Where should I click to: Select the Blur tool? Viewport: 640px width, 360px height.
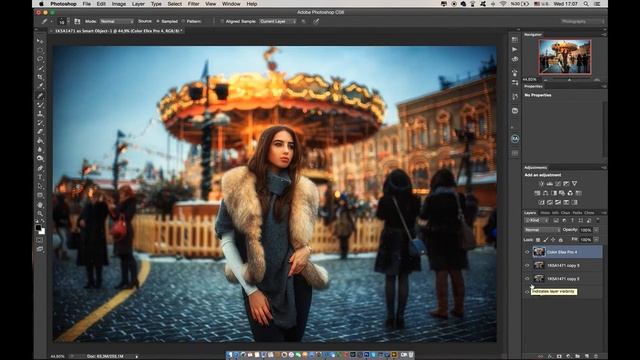pos(40,149)
